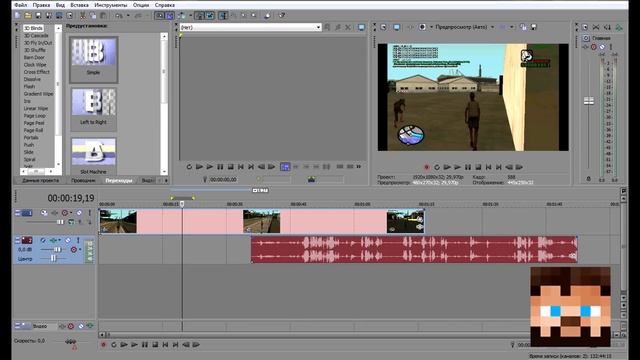This screenshot has width=640, height=360.
Task: Open the Опции menu
Action: (x=141, y=5)
